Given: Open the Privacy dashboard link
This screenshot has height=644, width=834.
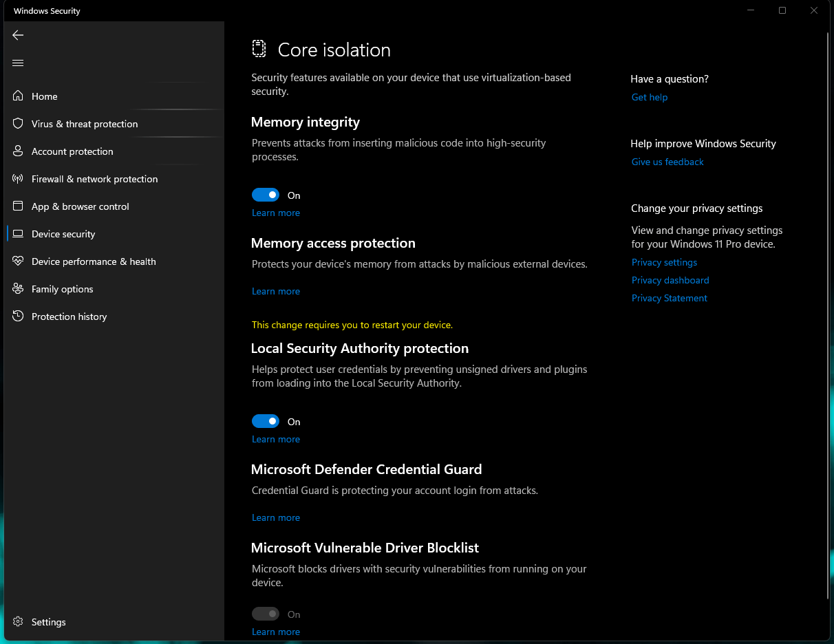Looking at the screenshot, I should coord(670,281).
